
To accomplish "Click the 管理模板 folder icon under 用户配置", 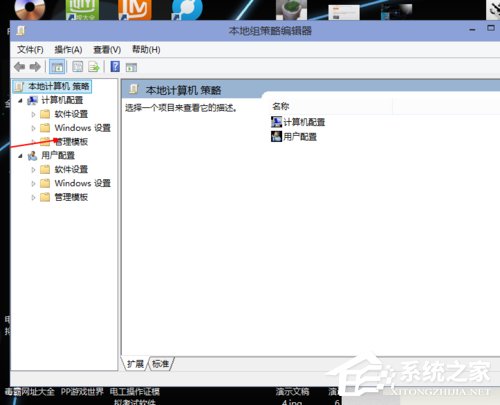I will [x=45, y=197].
